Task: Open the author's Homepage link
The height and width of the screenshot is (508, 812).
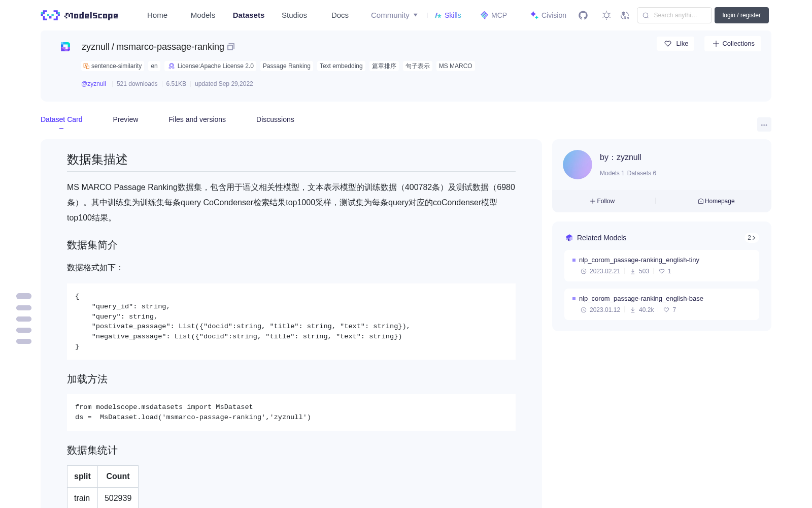Action: coord(716,201)
